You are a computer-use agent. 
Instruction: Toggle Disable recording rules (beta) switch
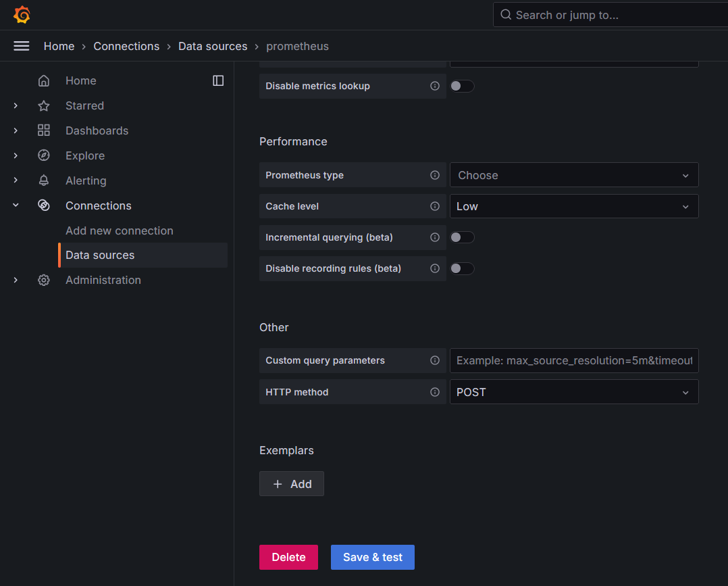[462, 268]
